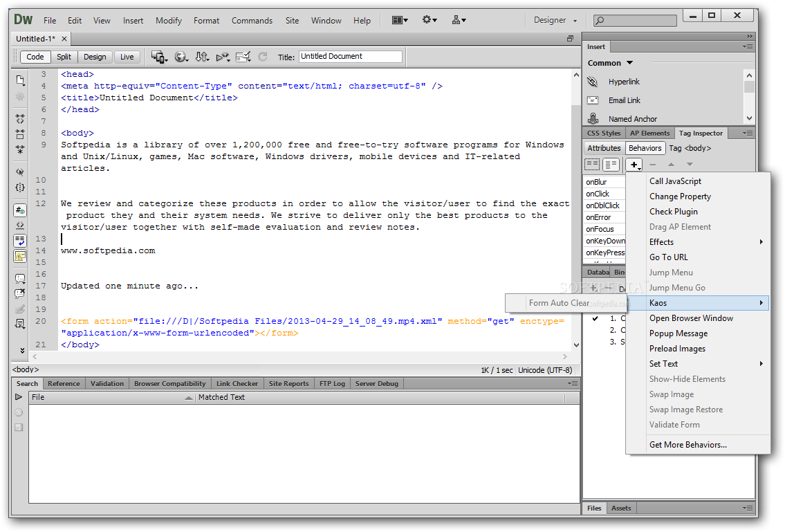785x532 pixels.
Task: Select Form Auto Clear submenu item
Action: coord(566,302)
